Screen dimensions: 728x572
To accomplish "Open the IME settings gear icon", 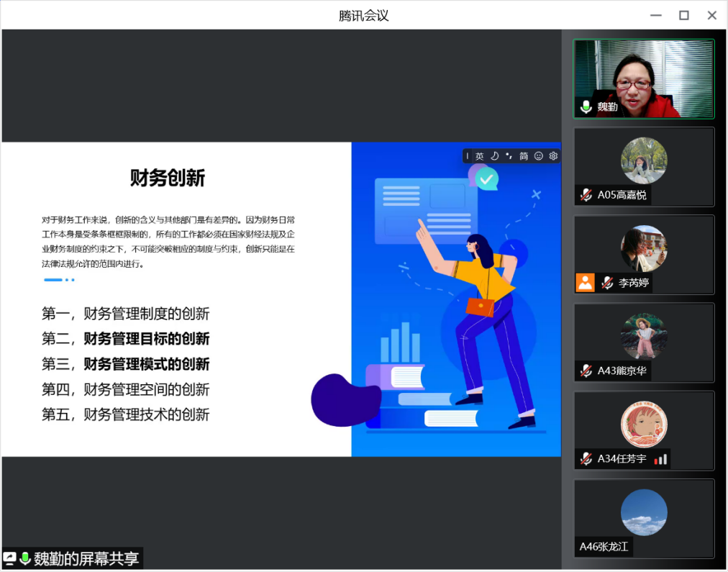I will pos(553,156).
